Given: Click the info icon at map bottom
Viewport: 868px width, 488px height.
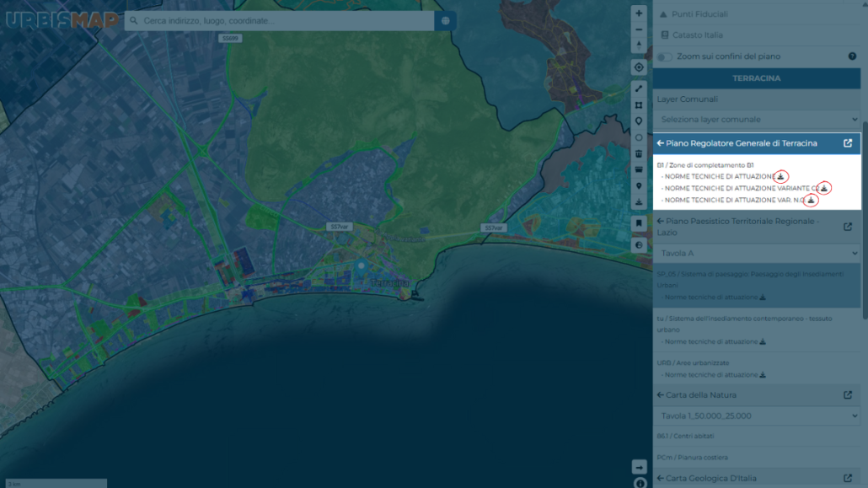Looking at the screenshot, I should 640,483.
